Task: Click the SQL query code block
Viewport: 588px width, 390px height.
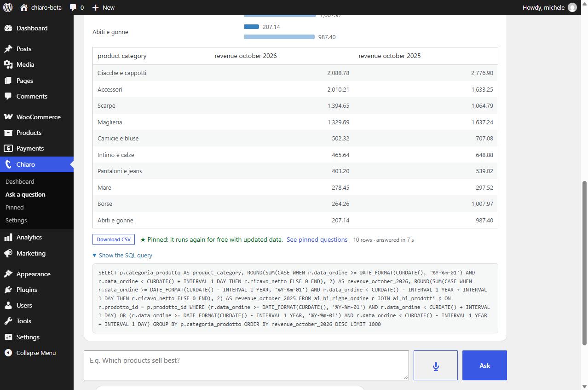Action: click(x=295, y=298)
